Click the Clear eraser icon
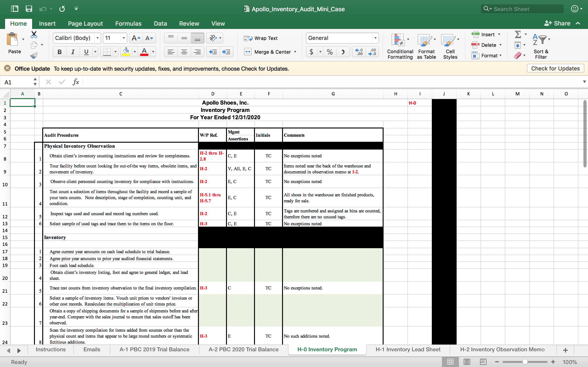The width and height of the screenshot is (588, 367). (x=517, y=56)
